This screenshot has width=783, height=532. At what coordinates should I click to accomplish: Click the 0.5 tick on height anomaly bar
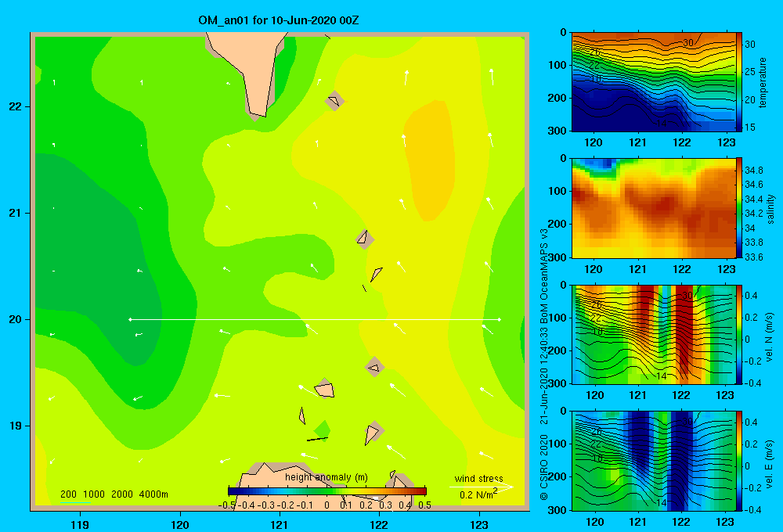point(425,505)
